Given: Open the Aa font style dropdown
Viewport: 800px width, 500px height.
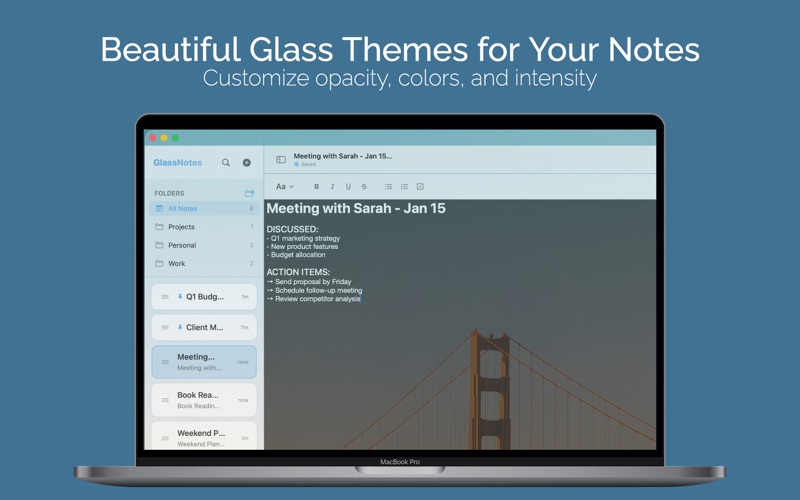Looking at the screenshot, I should [x=285, y=186].
